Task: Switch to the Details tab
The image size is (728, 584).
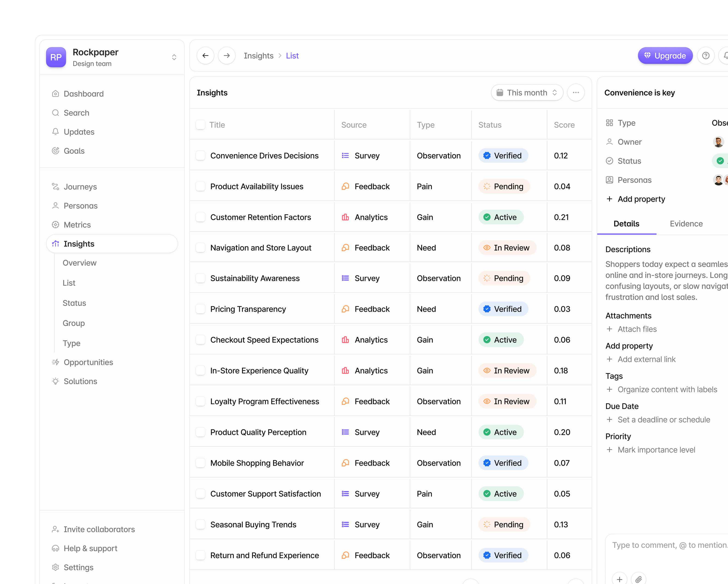Action: [x=626, y=224]
